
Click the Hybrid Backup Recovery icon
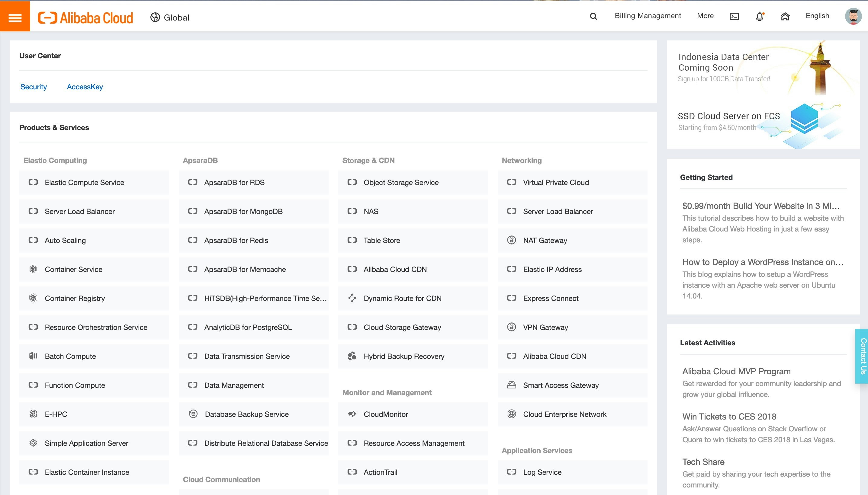352,356
